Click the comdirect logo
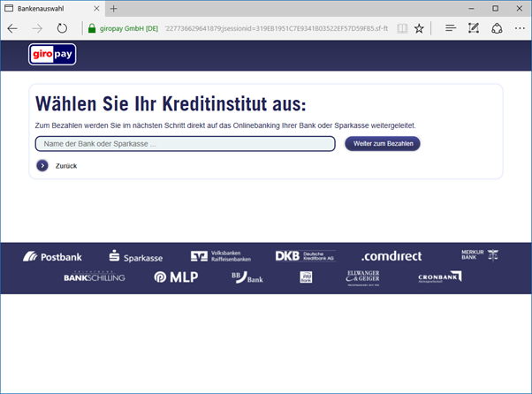The width and height of the screenshot is (532, 394). 391,256
